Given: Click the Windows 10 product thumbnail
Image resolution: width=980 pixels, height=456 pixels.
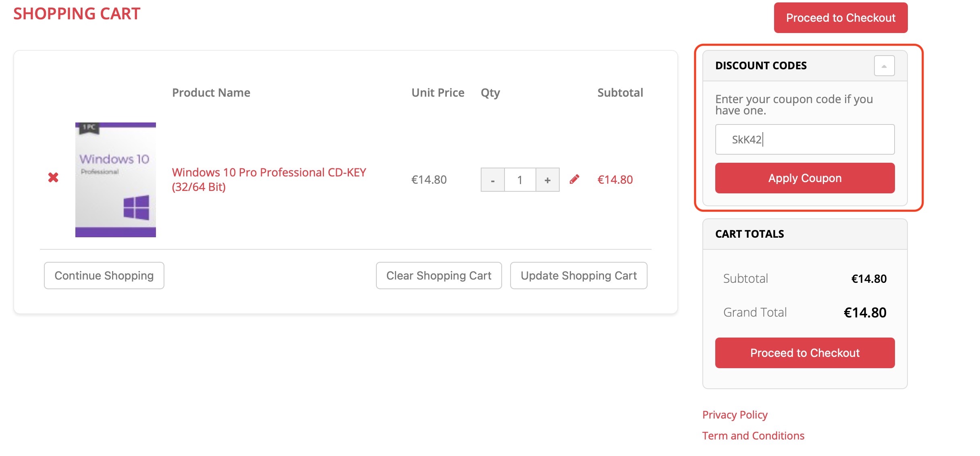Looking at the screenshot, I should click(115, 180).
